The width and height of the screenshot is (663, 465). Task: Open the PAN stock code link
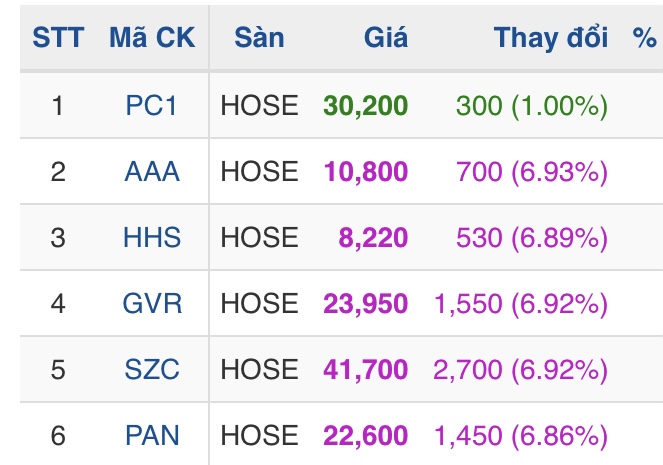pyautogui.click(x=152, y=435)
